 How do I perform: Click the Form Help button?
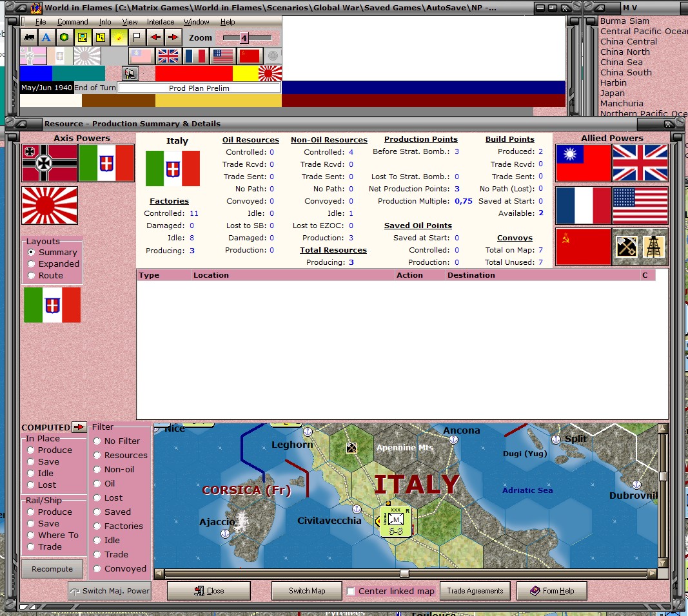(x=552, y=591)
